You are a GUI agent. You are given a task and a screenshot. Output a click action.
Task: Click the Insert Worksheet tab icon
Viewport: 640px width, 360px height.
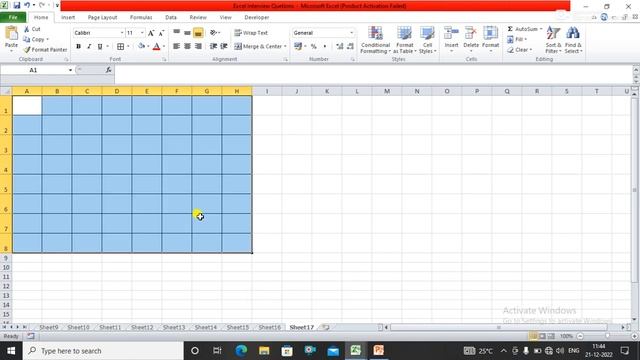tap(325, 327)
